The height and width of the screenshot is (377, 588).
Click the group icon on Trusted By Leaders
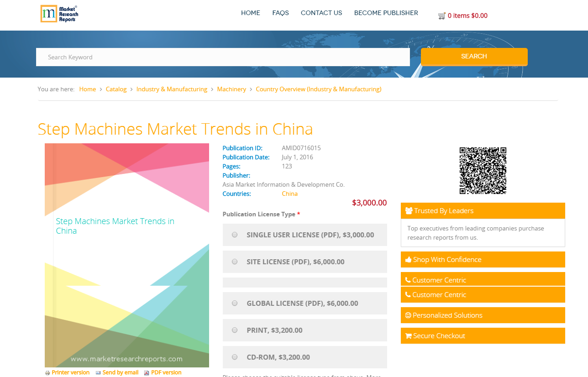point(409,211)
